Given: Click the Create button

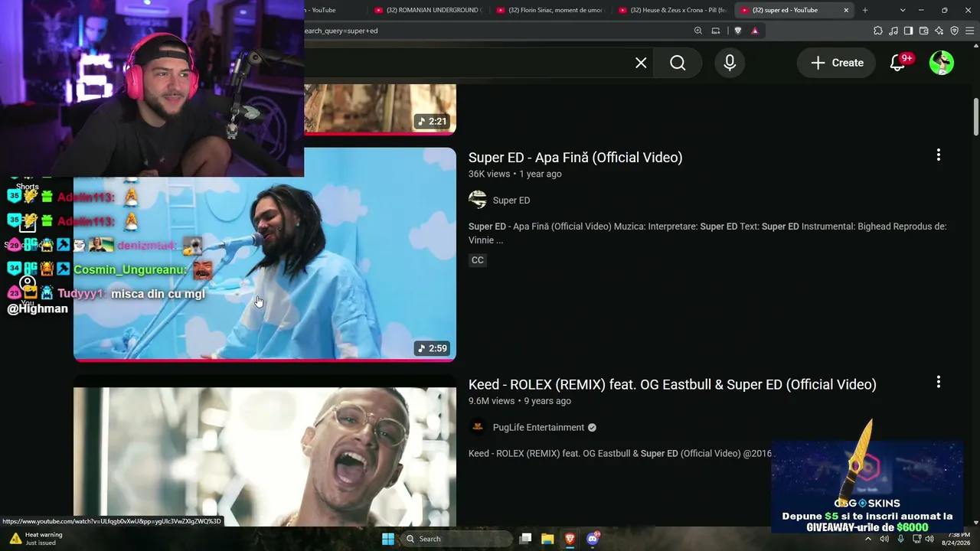Looking at the screenshot, I should (837, 63).
